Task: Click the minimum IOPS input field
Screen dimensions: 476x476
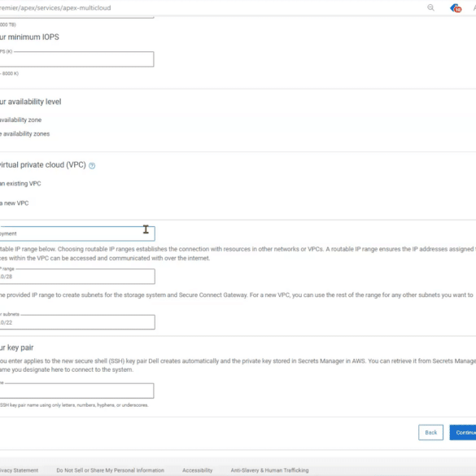Action: [x=76, y=59]
